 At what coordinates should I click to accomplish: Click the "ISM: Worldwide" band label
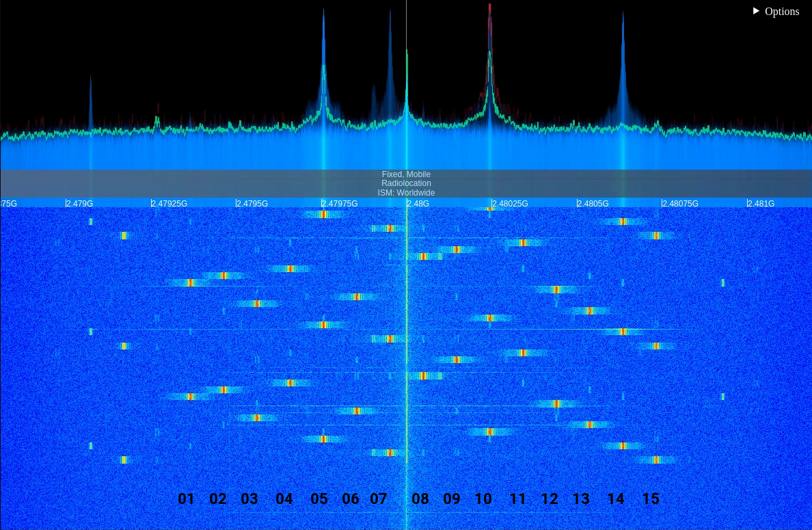point(406,193)
